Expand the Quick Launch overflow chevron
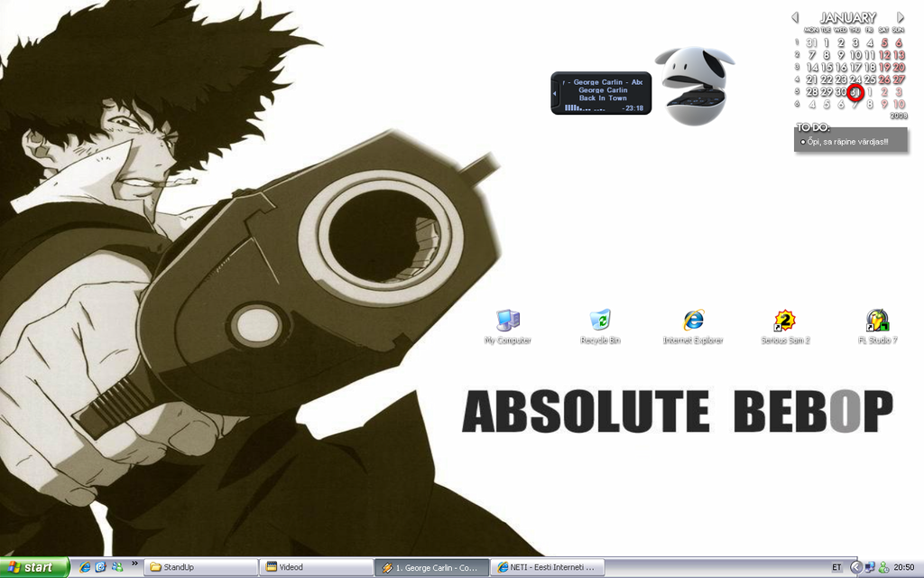Image resolution: width=924 pixels, height=578 pixels. (134, 564)
